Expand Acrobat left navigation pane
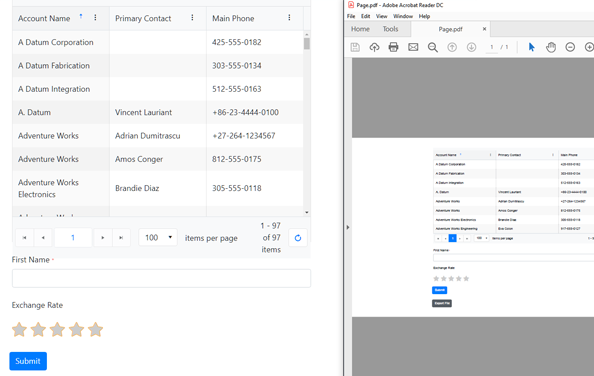This screenshot has width=594, height=376. pos(348,227)
